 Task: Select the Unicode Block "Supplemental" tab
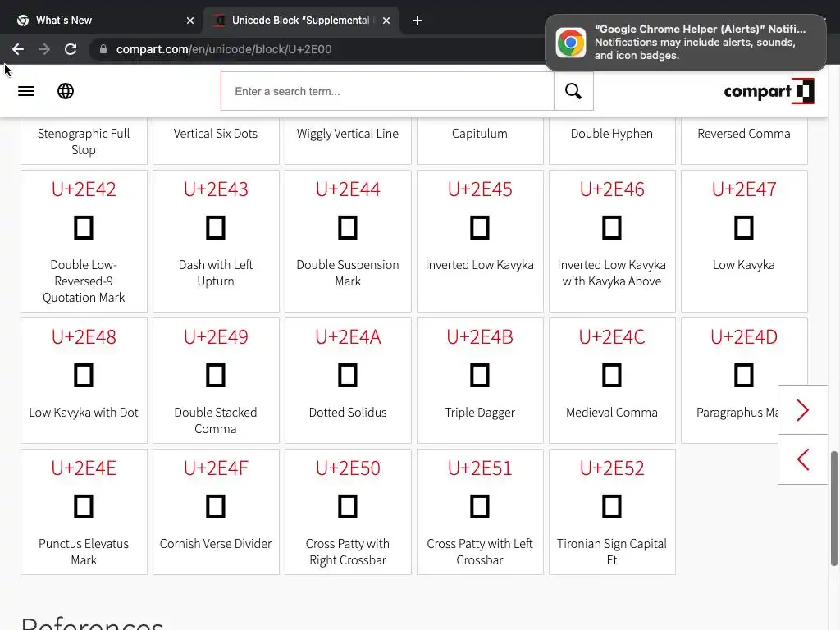click(300, 21)
